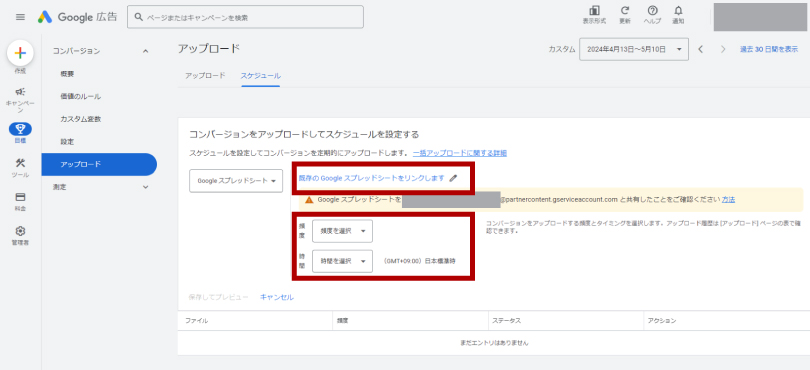This screenshot has width=810, height=370.
Task: Open 設定 in the side menu
Action: (67, 142)
